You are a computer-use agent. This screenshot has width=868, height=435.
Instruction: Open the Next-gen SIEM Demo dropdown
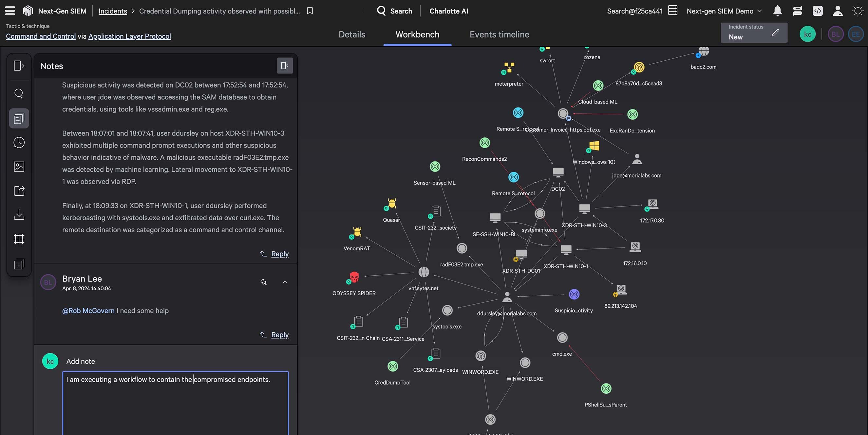pos(723,11)
